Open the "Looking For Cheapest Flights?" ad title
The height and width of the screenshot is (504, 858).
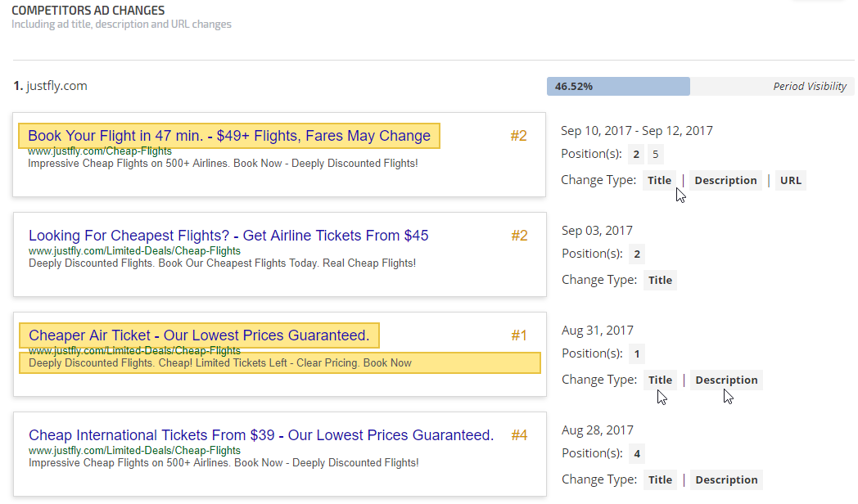point(228,236)
